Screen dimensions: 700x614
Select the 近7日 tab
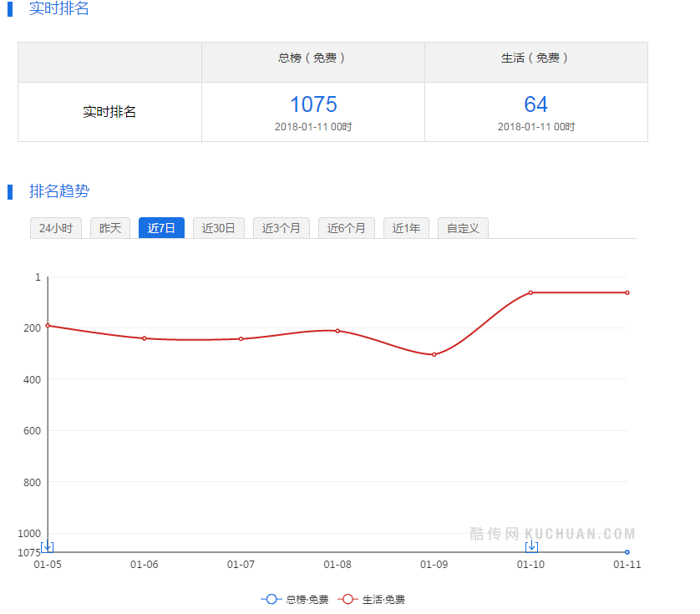pyautogui.click(x=161, y=228)
